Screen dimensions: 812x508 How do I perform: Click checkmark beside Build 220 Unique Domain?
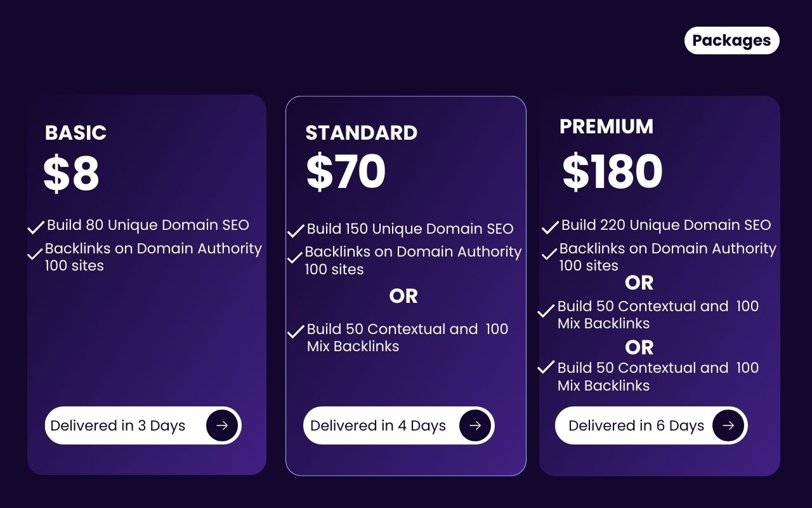550,227
